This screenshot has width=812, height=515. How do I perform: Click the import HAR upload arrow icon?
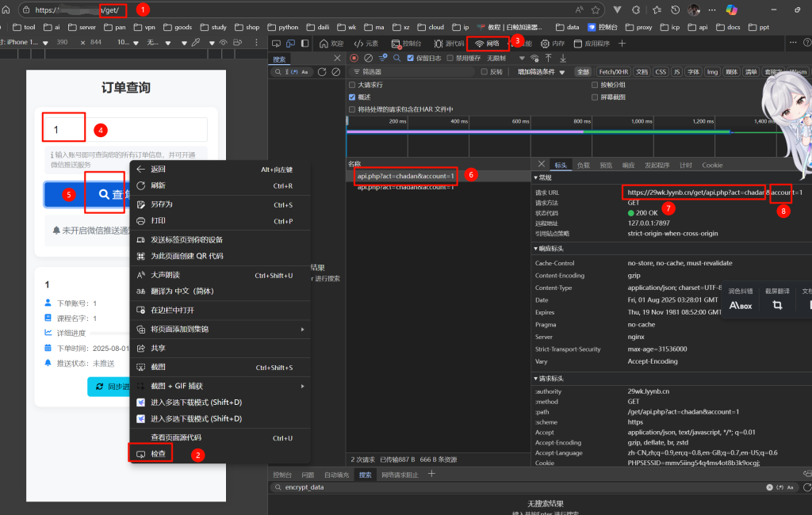coord(548,58)
